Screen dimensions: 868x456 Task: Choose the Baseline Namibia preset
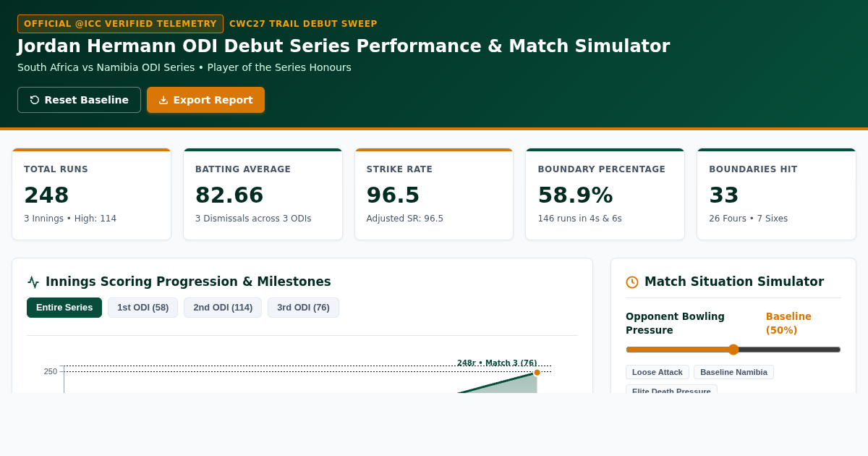click(733, 372)
